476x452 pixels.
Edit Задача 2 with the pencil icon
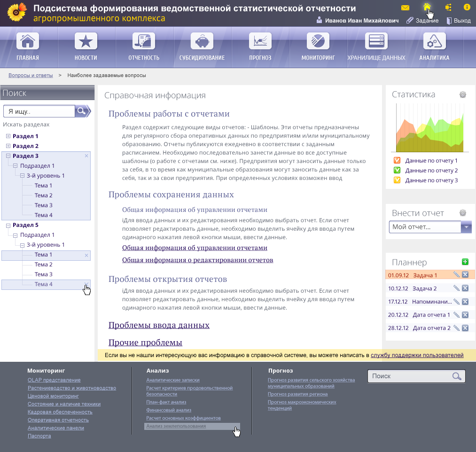(x=456, y=288)
